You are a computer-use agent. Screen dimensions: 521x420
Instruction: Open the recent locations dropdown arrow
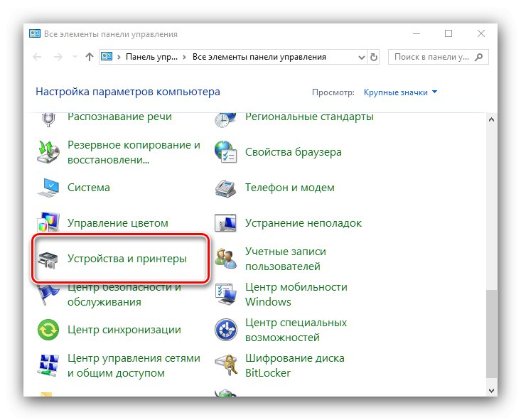(75, 57)
